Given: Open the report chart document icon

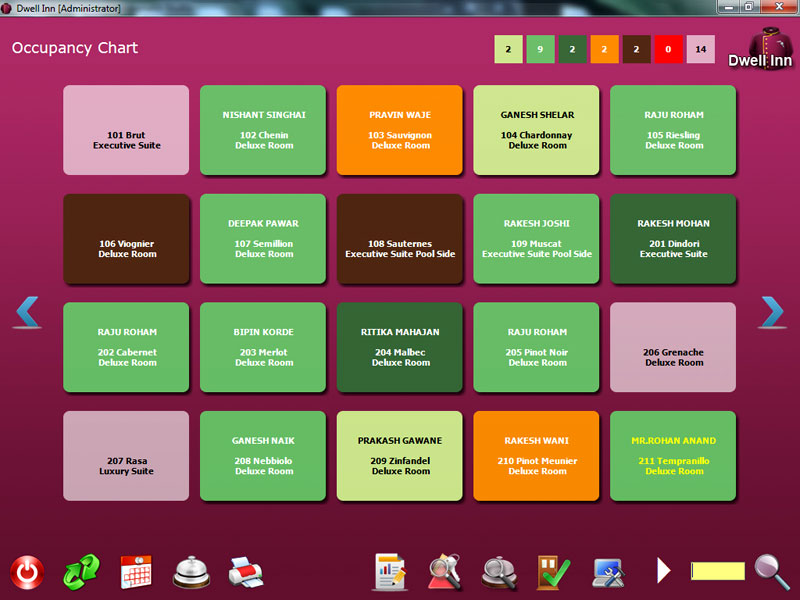Looking at the screenshot, I should pyautogui.click(x=391, y=571).
